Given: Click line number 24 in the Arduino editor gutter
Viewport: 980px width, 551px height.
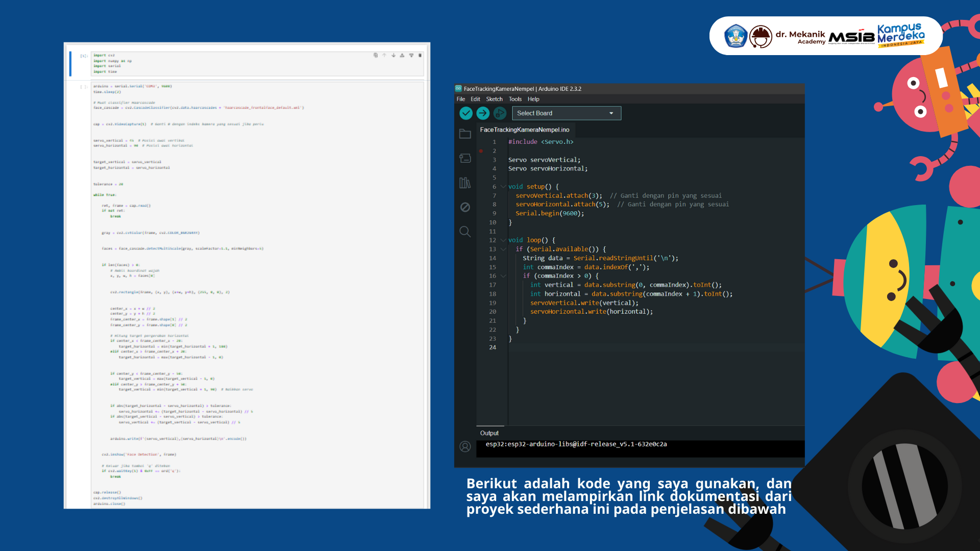Looking at the screenshot, I should (x=493, y=347).
